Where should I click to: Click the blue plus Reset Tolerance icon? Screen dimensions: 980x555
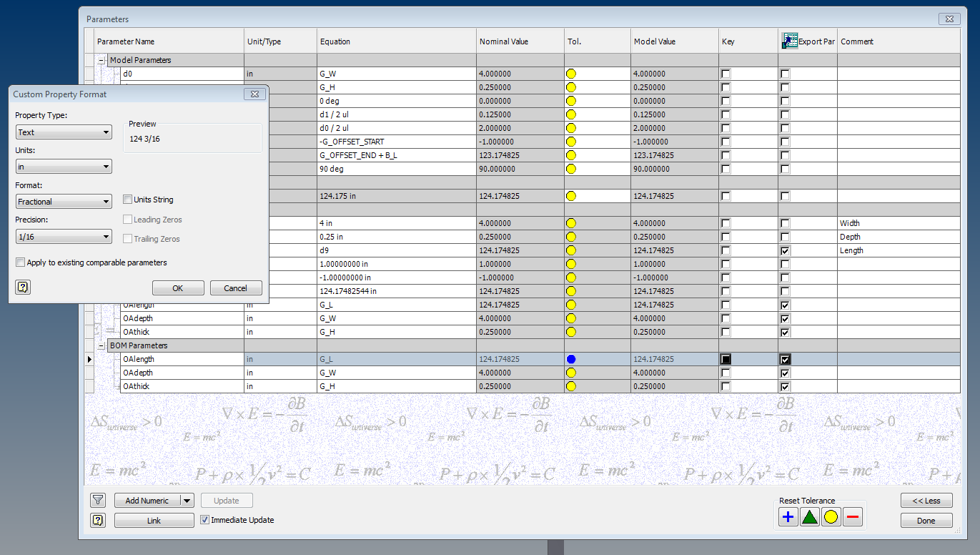[788, 517]
